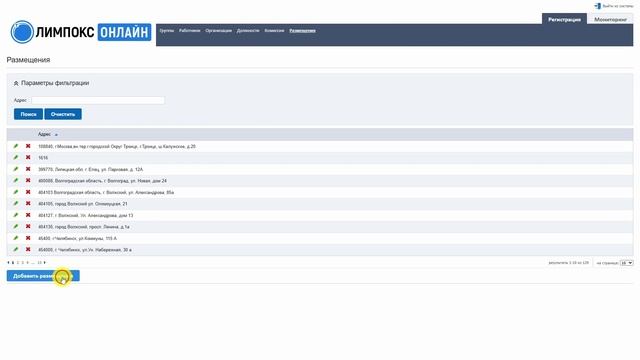Delete the Троицк address row

(28, 146)
